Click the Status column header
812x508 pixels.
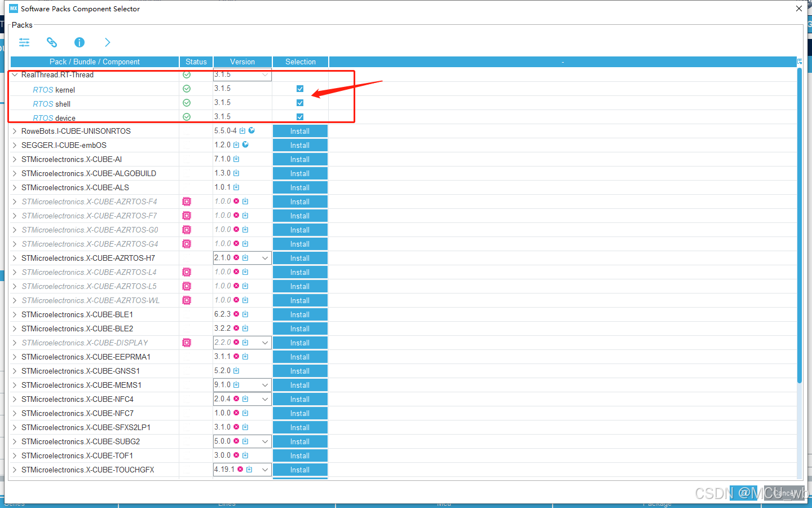196,62
